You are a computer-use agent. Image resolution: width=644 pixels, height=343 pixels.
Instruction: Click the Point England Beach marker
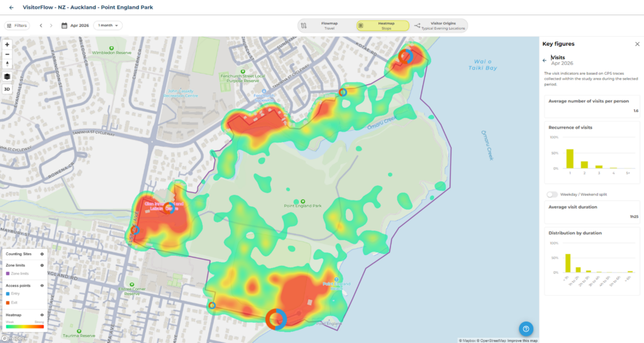point(336,280)
